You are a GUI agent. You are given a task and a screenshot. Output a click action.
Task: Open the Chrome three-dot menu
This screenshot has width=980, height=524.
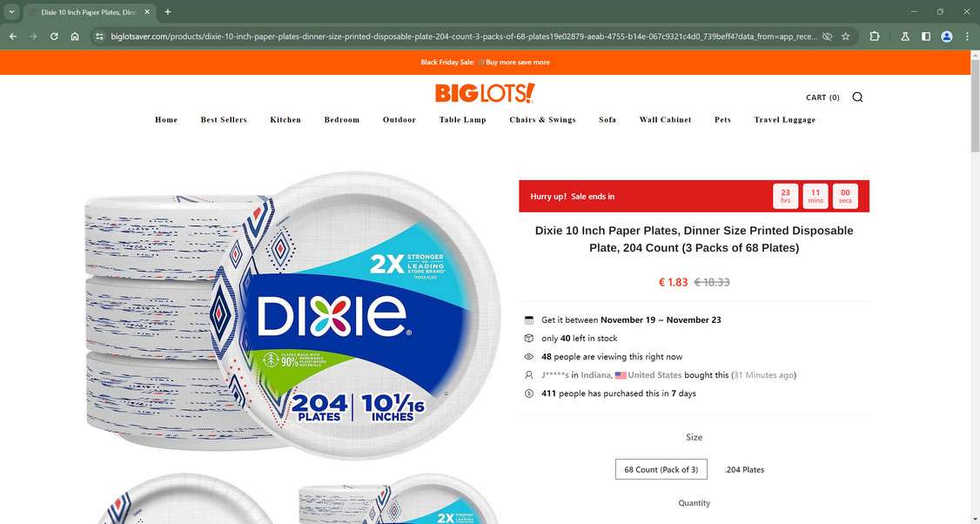967,37
